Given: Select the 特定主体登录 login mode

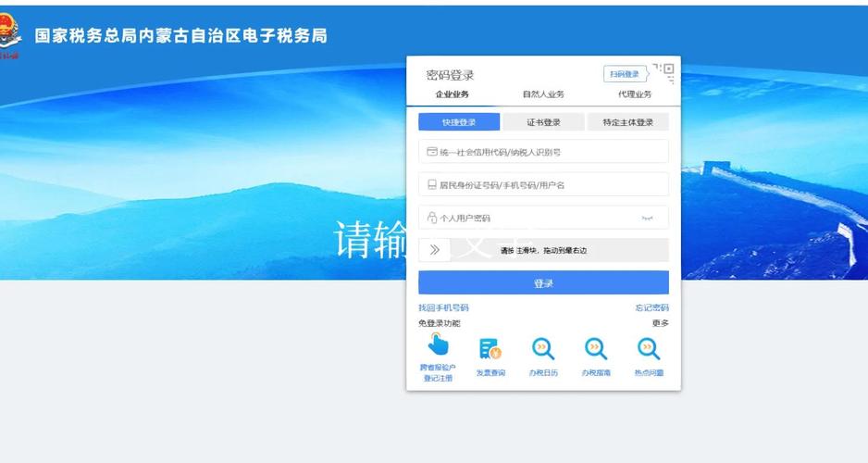Looking at the screenshot, I should (627, 122).
